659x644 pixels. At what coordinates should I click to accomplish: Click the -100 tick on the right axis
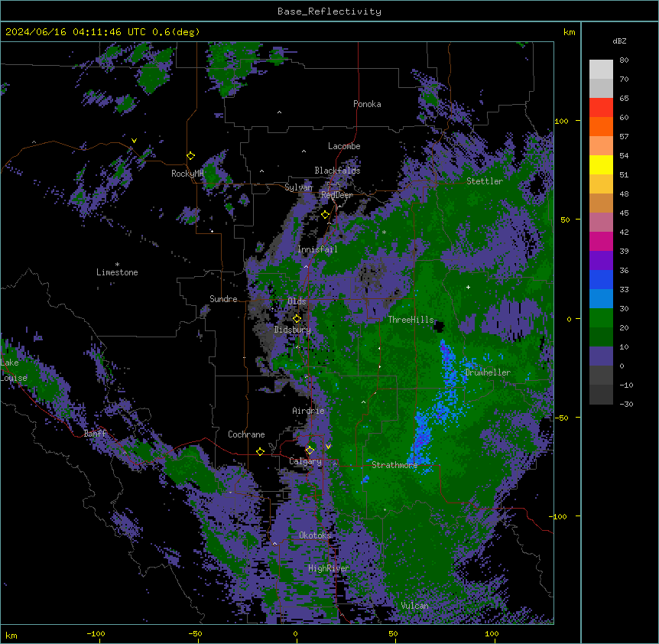coord(559,516)
